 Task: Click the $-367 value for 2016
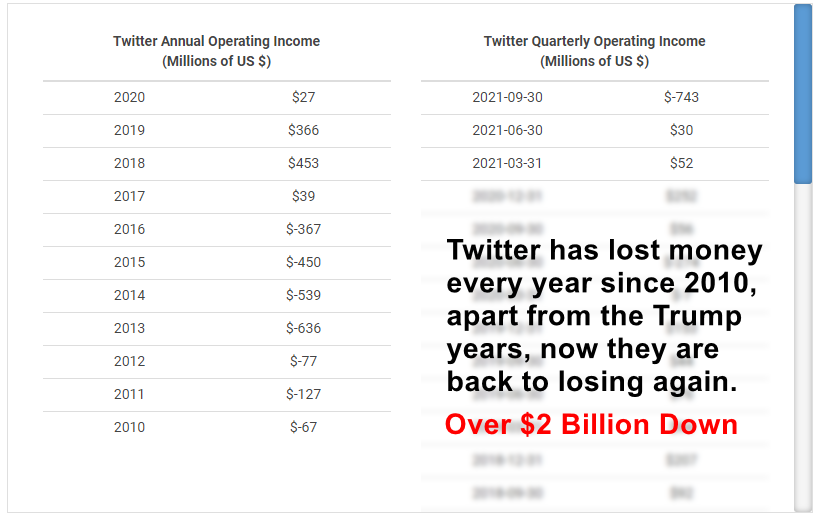pyautogui.click(x=303, y=229)
